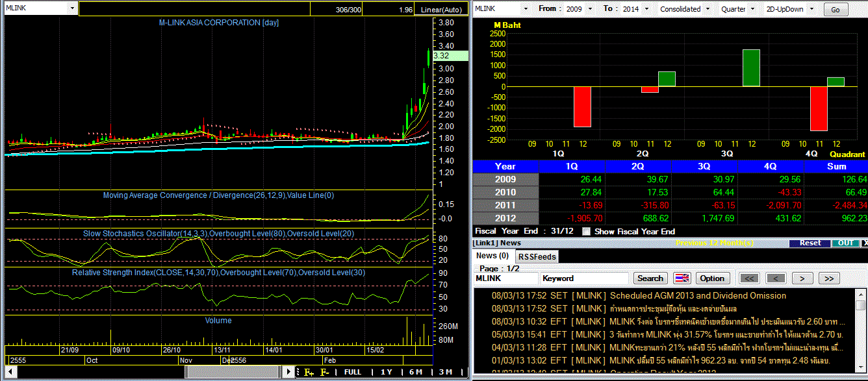This screenshot has height=381, width=868.
Task: Click the F+ font increase icon
Action: pyautogui.click(x=309, y=372)
